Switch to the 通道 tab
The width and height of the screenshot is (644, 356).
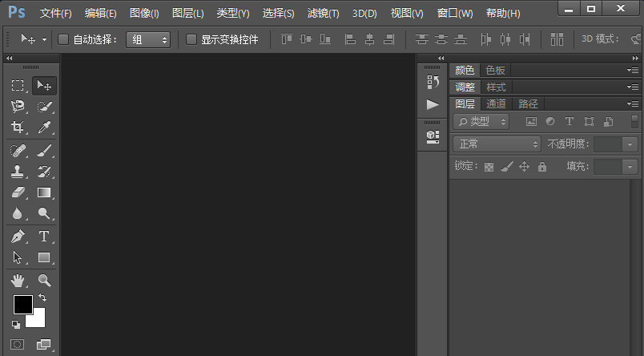pyautogui.click(x=496, y=103)
